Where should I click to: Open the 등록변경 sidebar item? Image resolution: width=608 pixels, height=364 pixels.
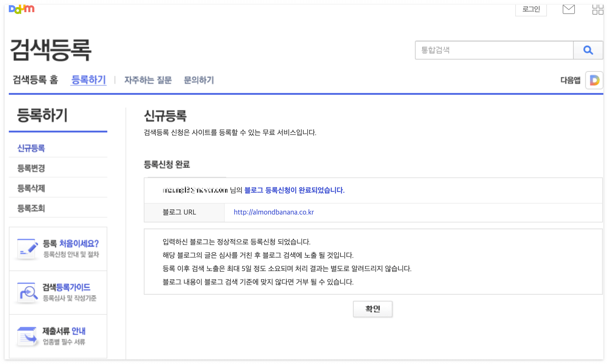(31, 169)
